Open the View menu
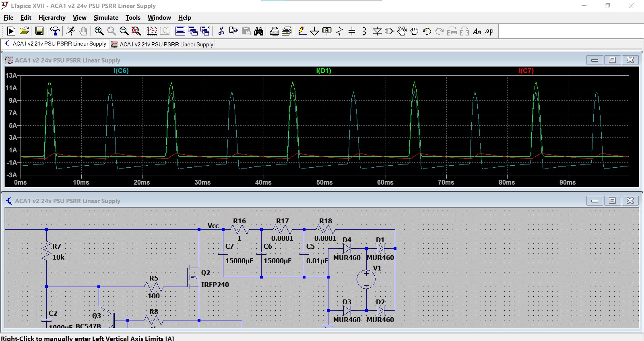The height and width of the screenshot is (341, 644). click(x=79, y=18)
